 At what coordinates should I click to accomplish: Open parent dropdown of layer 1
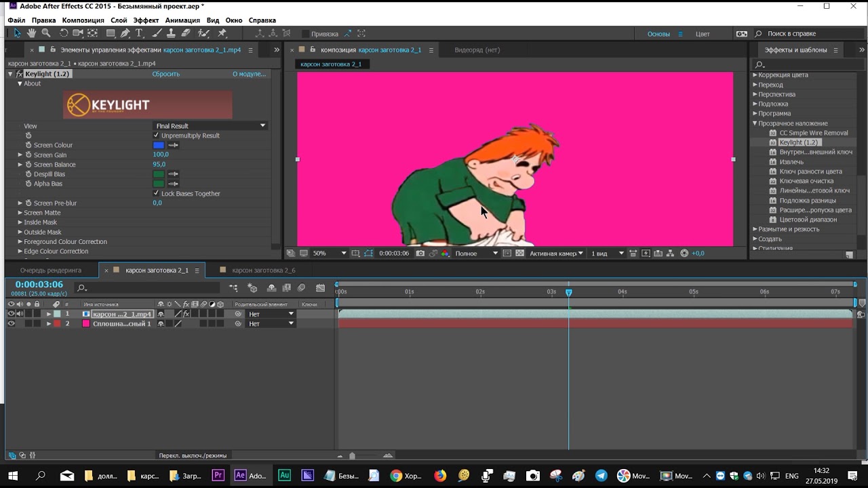pos(271,314)
